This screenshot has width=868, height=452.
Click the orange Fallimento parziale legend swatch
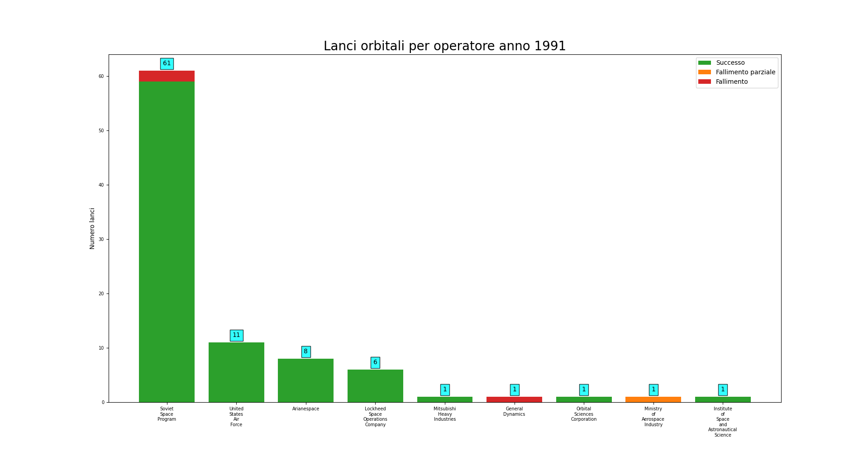pos(704,72)
